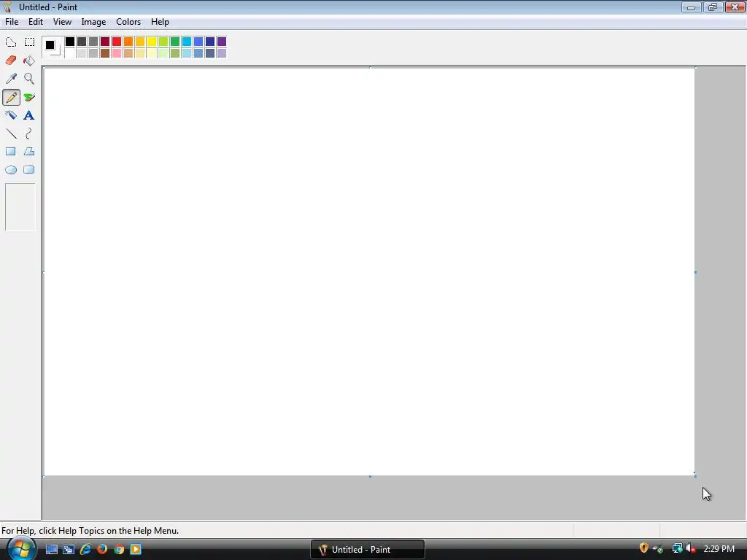Click the foreground/background color indicator box
The width and height of the screenshot is (747, 560).
[x=52, y=47]
